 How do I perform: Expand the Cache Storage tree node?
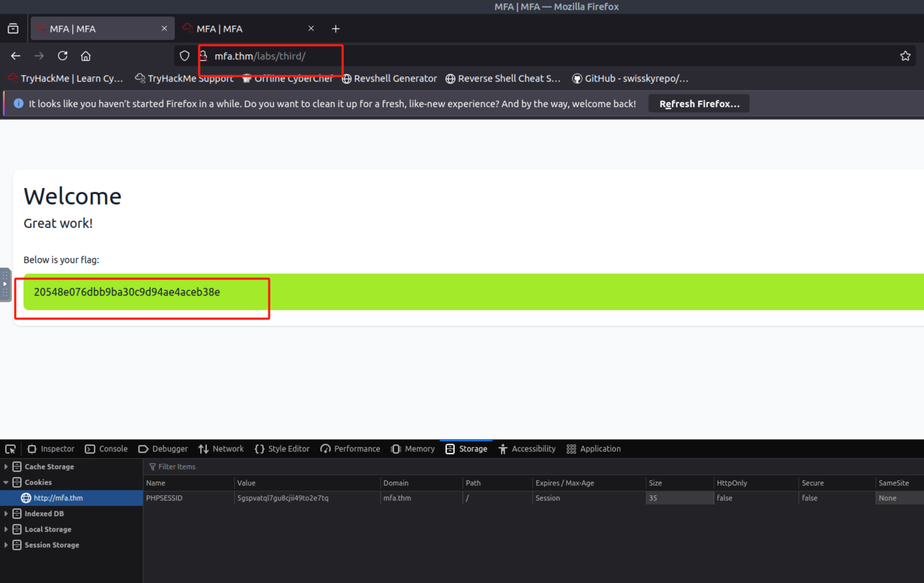tap(6, 466)
